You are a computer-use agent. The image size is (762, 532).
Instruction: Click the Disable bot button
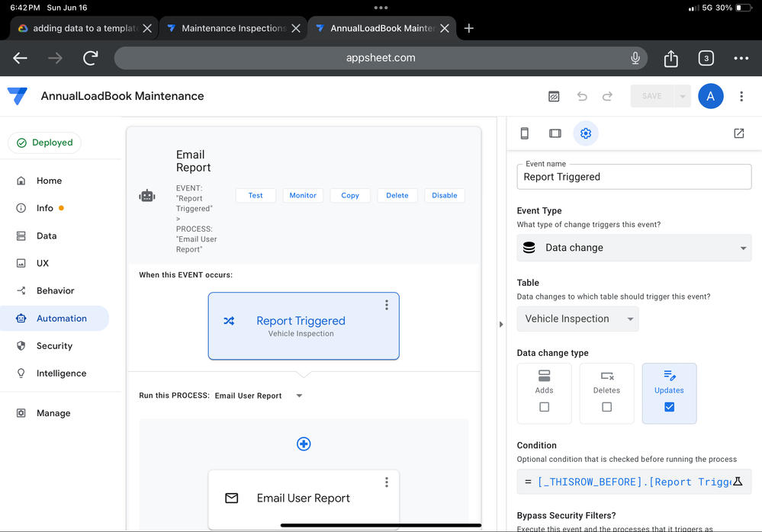pyautogui.click(x=444, y=195)
